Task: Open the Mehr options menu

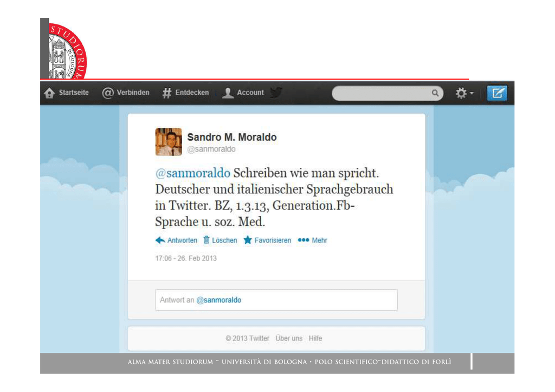Action: (x=312, y=240)
